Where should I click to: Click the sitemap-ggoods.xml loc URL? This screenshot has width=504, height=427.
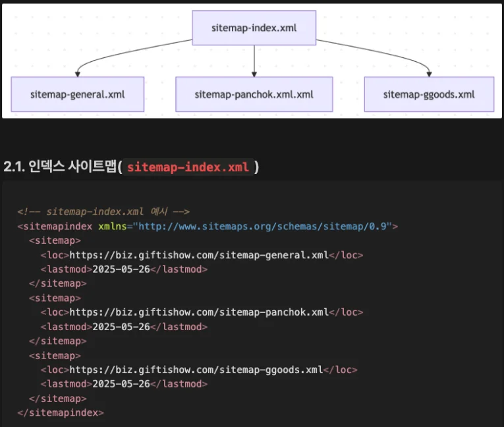pyautogui.click(x=196, y=370)
